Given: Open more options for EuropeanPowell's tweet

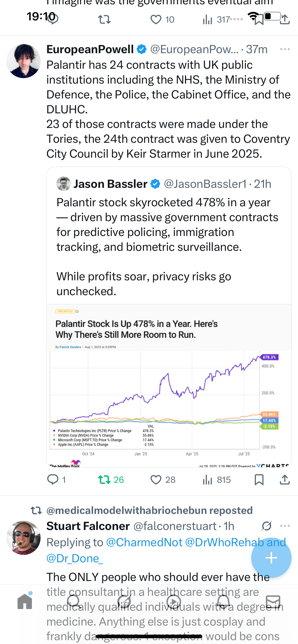Looking at the screenshot, I should 285,49.
